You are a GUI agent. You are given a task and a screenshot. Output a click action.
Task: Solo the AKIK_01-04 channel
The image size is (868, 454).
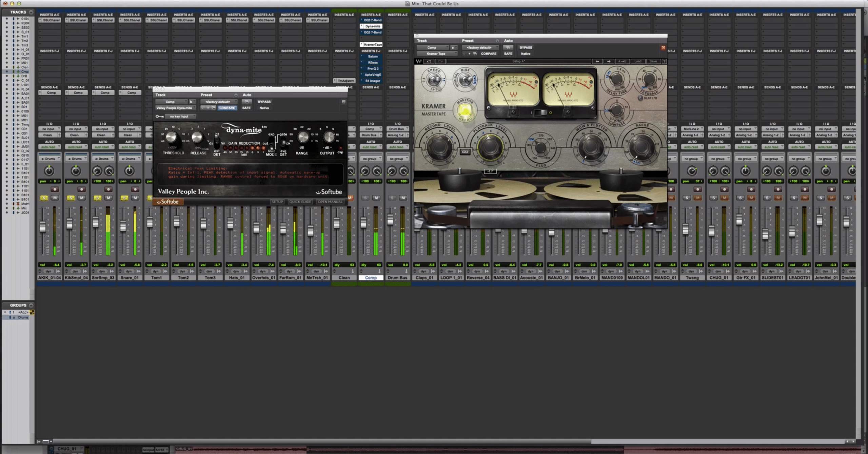(x=44, y=198)
